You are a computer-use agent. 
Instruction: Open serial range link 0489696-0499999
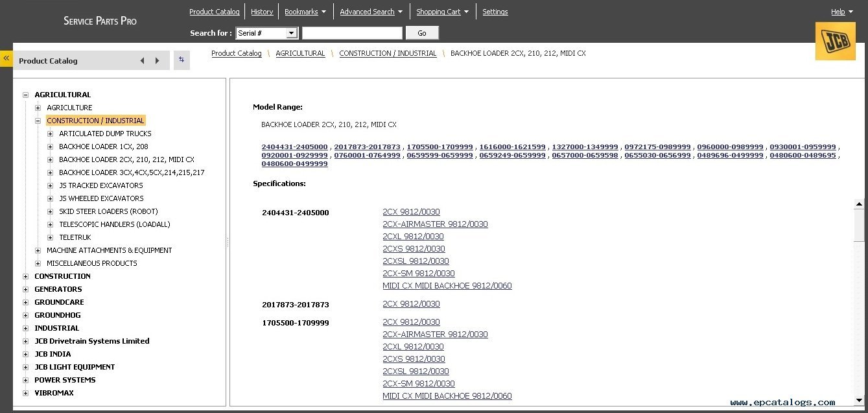731,156
